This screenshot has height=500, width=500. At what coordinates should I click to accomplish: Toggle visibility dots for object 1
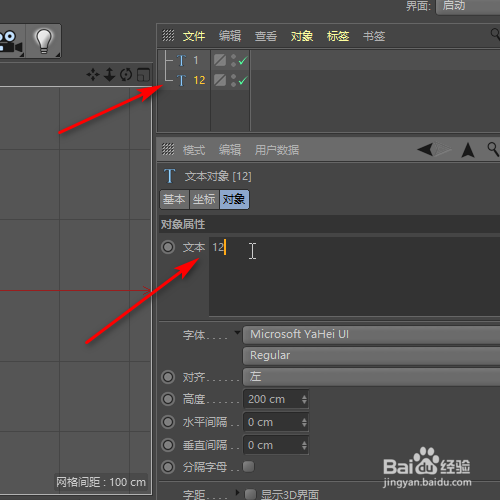(x=233, y=60)
